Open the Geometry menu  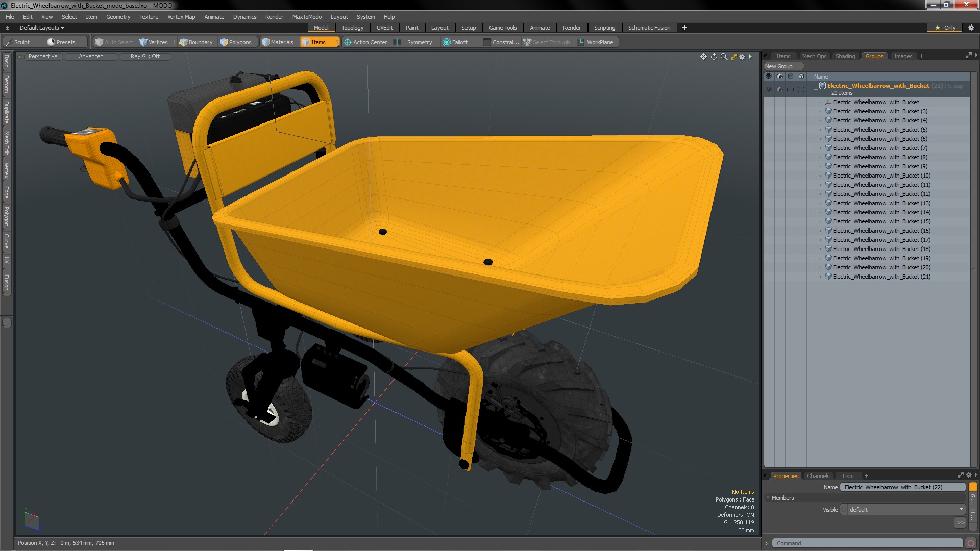118,17
